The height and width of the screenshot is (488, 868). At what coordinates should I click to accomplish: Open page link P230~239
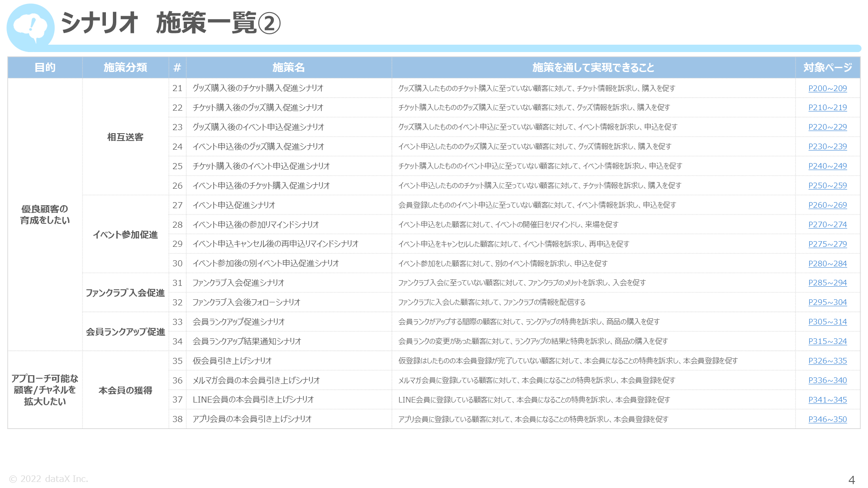click(x=827, y=147)
